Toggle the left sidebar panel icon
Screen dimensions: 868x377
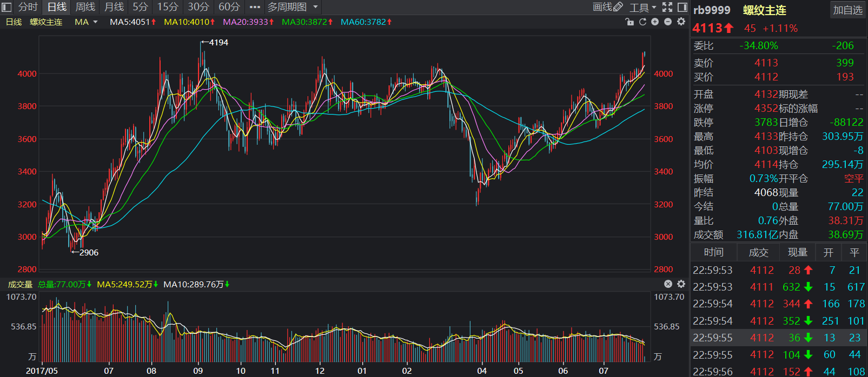pos(7,7)
